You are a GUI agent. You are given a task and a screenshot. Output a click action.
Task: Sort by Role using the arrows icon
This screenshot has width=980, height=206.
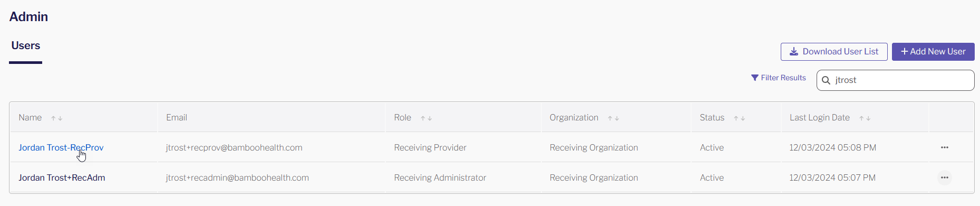click(x=426, y=118)
